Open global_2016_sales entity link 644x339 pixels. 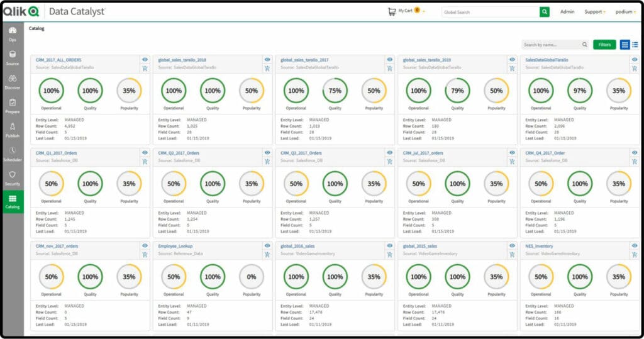coord(297,246)
